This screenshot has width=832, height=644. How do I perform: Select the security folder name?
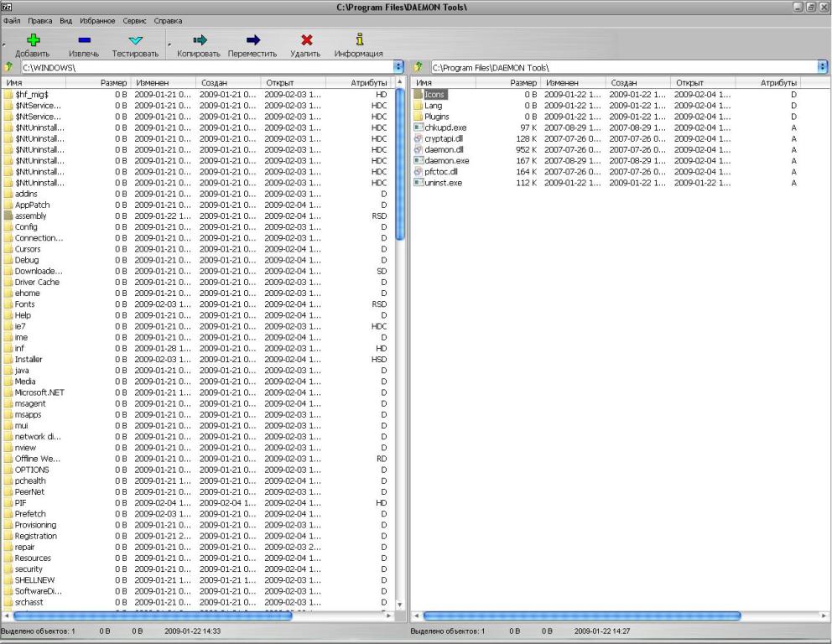[x=29, y=569]
